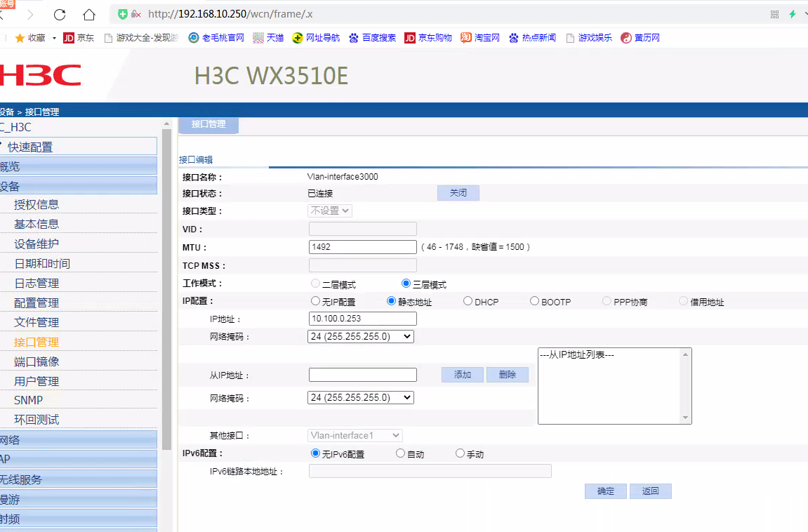Click the browser forward arrow
Viewport: 808px width, 532px height.
[30, 15]
